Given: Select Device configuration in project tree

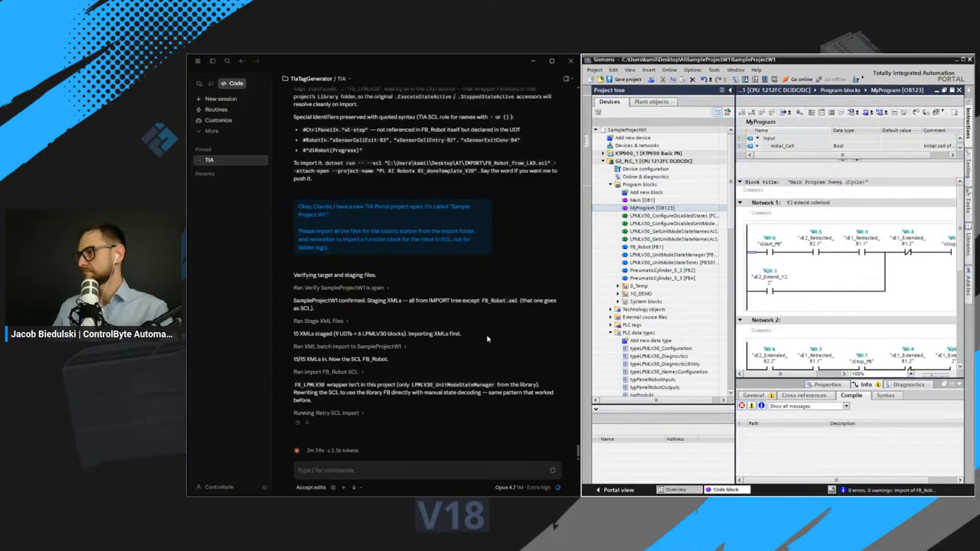Looking at the screenshot, I should click(x=645, y=168).
